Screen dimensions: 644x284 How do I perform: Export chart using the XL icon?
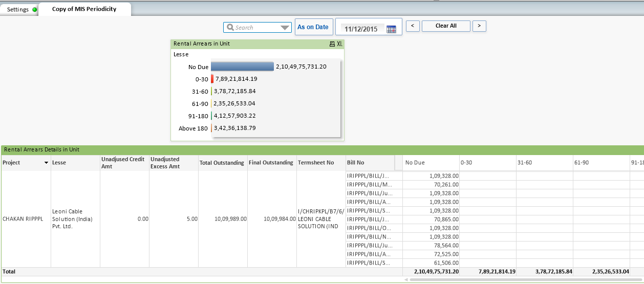tap(339, 44)
